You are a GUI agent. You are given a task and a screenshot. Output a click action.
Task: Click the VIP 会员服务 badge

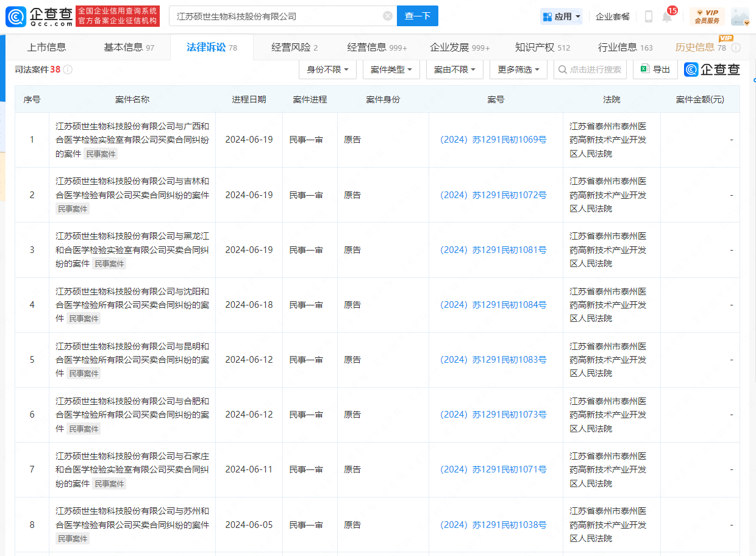(707, 16)
